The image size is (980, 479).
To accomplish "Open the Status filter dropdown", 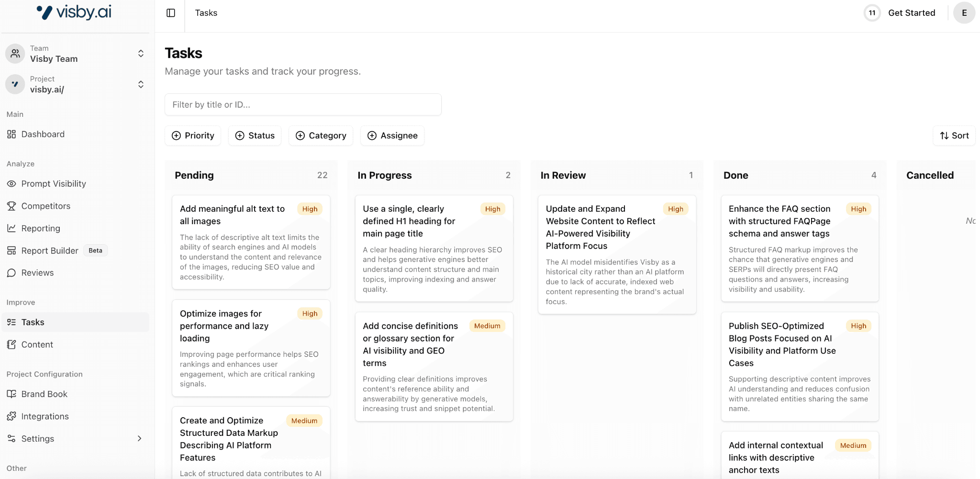I will point(255,136).
